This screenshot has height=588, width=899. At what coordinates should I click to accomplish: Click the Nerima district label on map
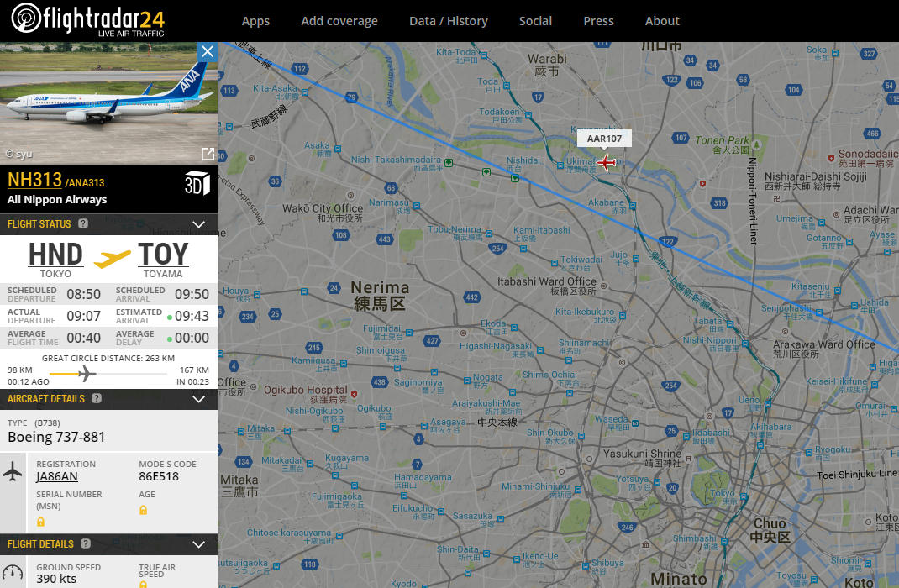point(380,296)
